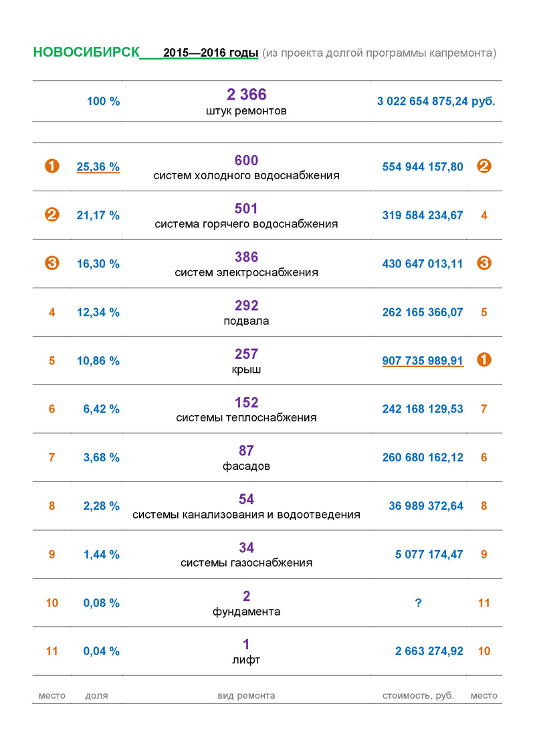Click the orange circle 3 badge beside 16,30 %
Screen dimensions: 535x756
click(x=52, y=263)
